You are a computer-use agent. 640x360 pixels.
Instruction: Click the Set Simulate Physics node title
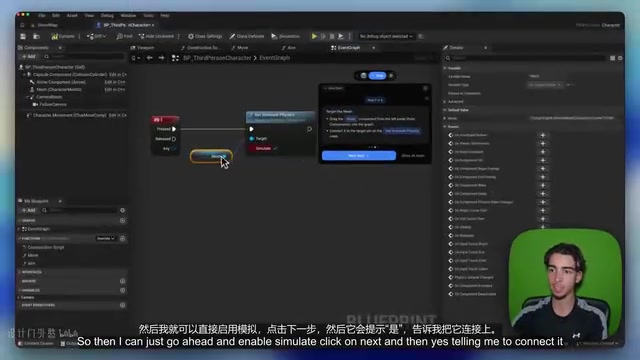pos(274,115)
